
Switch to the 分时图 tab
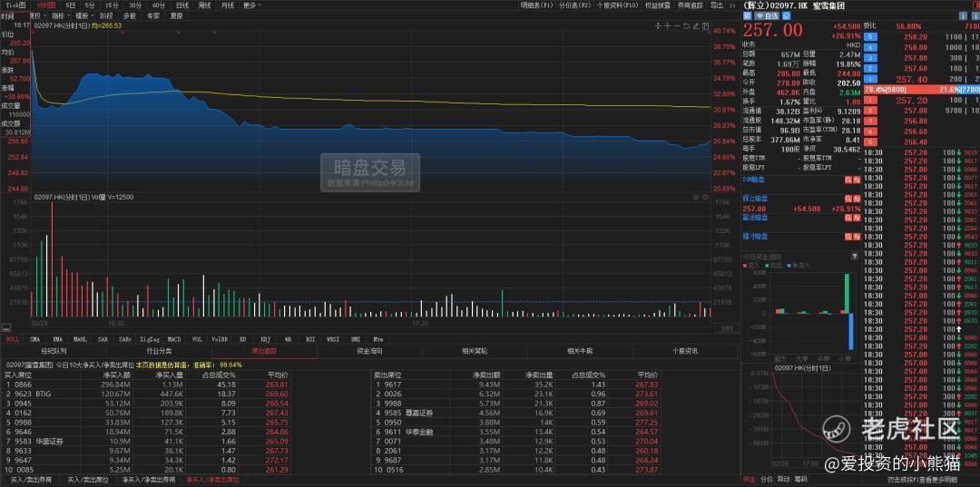click(46, 5)
